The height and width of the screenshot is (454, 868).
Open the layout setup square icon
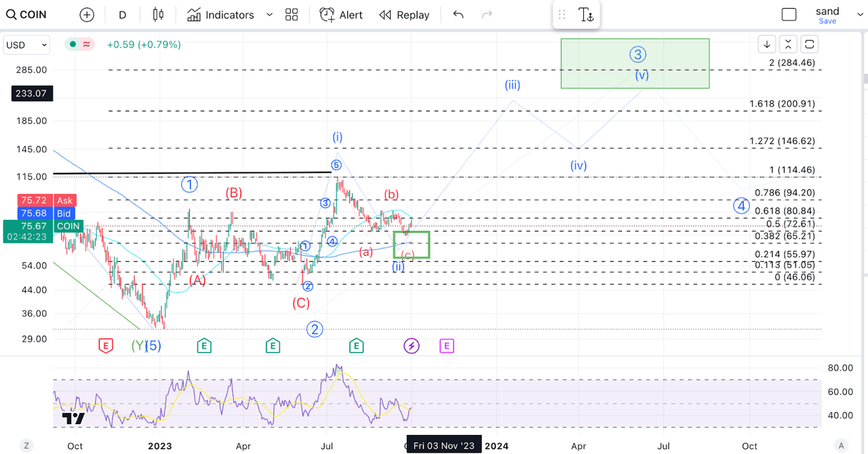(789, 15)
